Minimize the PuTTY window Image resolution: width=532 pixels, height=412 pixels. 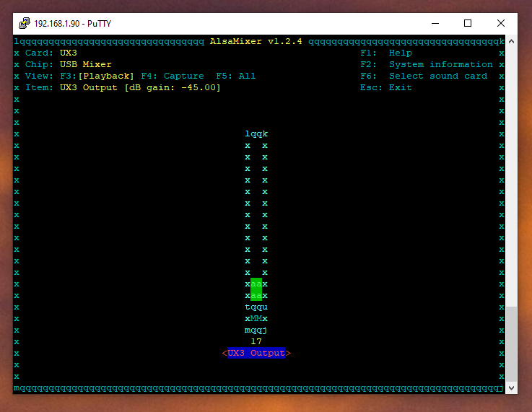point(434,23)
